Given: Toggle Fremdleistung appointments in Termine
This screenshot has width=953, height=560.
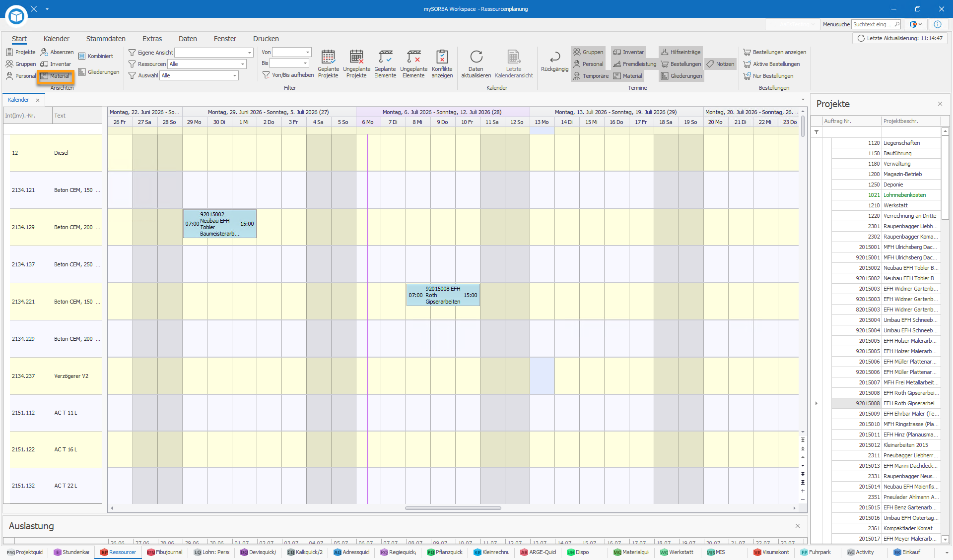Looking at the screenshot, I should [x=634, y=64].
